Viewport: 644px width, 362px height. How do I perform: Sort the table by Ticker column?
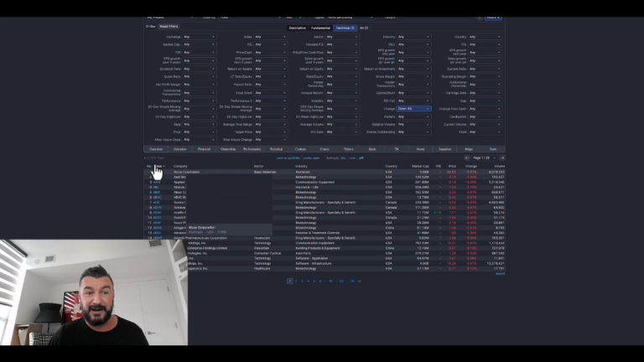coord(158,166)
